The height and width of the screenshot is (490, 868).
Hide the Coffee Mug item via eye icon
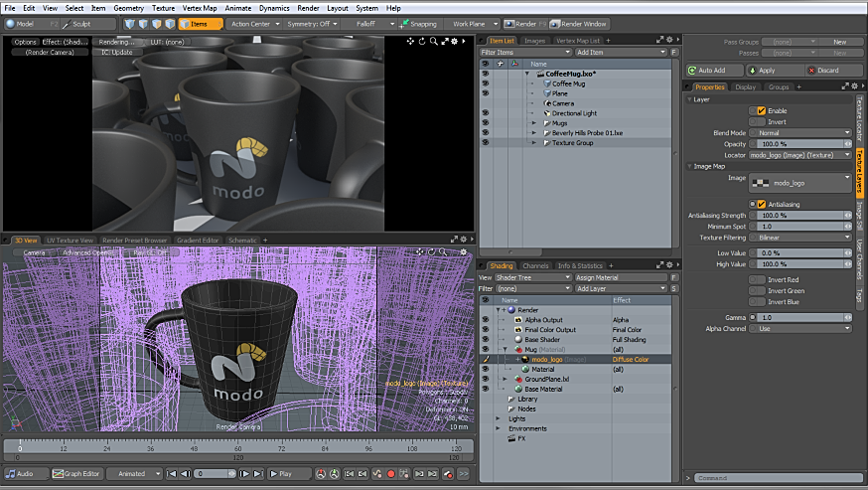pyautogui.click(x=486, y=83)
